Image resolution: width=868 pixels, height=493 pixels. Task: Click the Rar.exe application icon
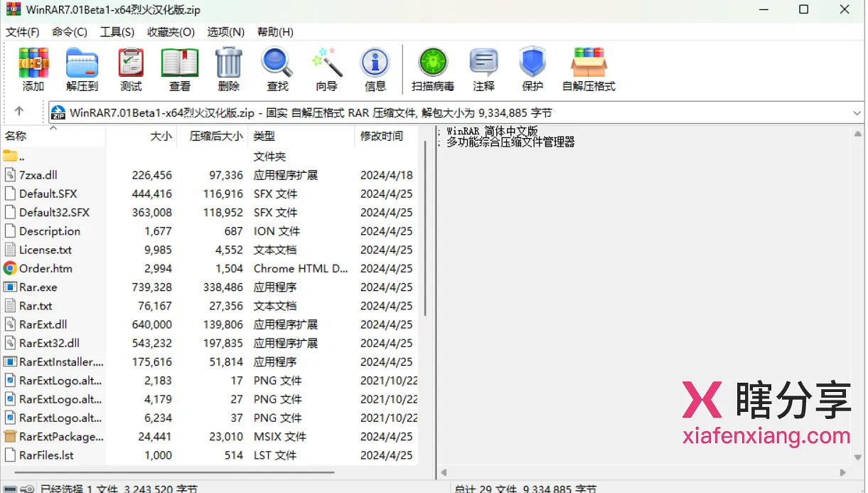tap(10, 287)
